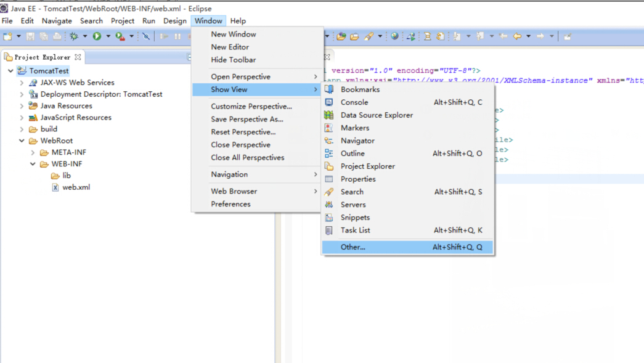This screenshot has height=363, width=644.
Task: Click the Run Last Tool icon with red toolbox
Action: tap(120, 36)
